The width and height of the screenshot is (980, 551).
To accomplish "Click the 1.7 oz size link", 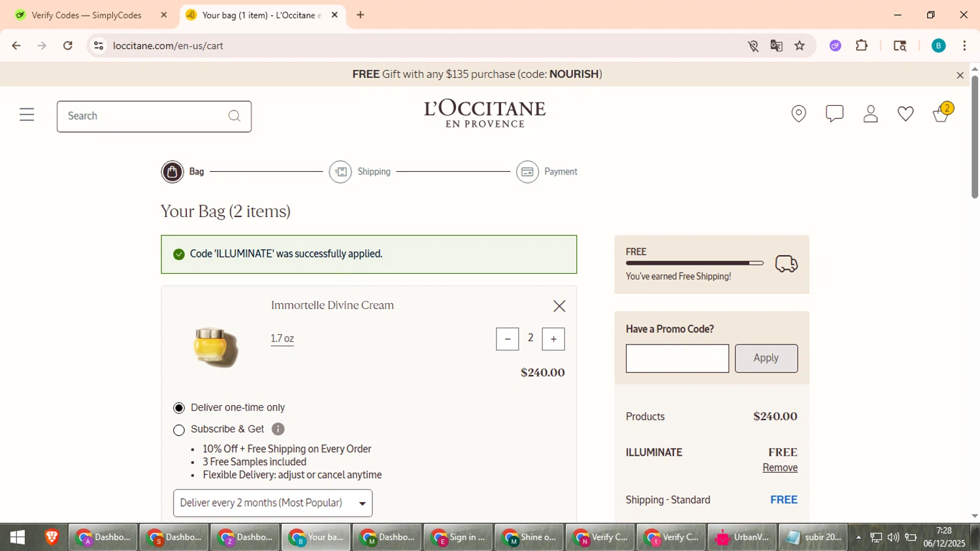I will (x=282, y=339).
